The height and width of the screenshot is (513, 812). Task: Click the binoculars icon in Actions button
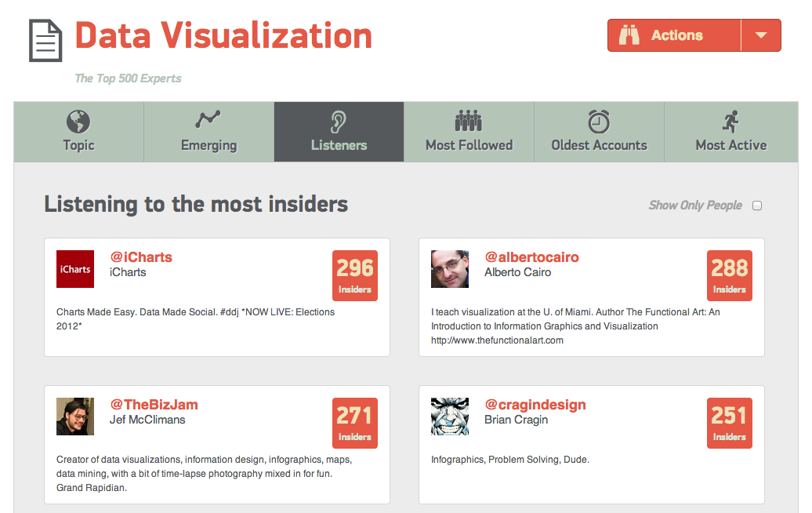tap(629, 35)
